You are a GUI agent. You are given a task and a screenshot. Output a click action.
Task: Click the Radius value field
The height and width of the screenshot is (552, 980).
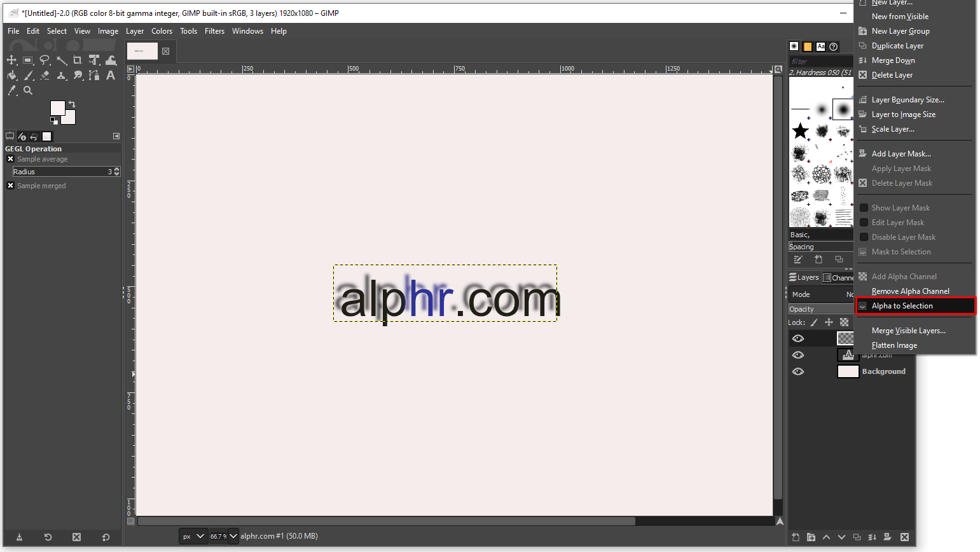point(62,172)
